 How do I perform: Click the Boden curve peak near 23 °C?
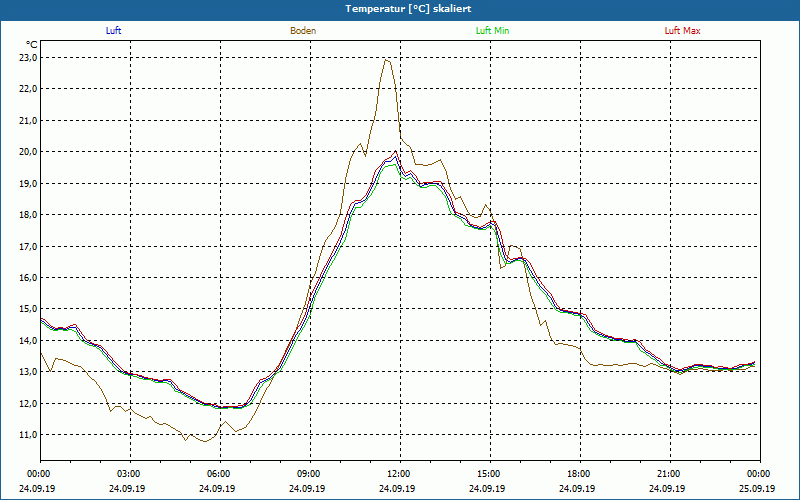(x=387, y=60)
